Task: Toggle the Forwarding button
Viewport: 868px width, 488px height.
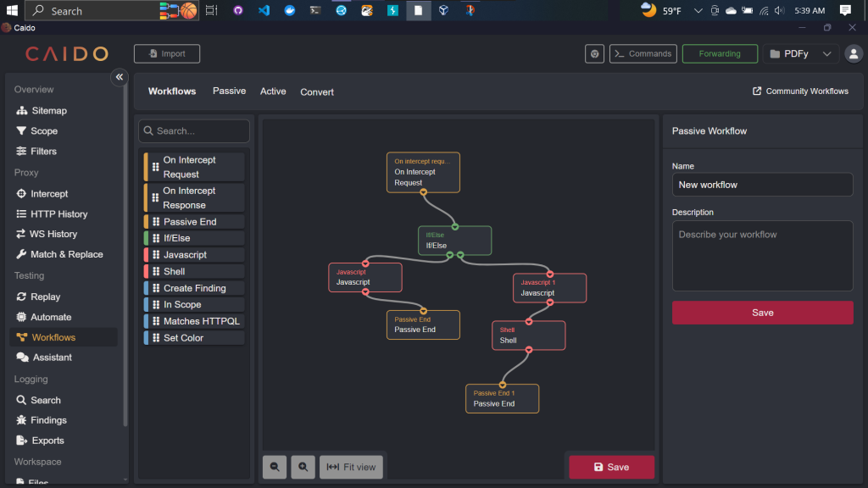Action: pyautogui.click(x=719, y=54)
